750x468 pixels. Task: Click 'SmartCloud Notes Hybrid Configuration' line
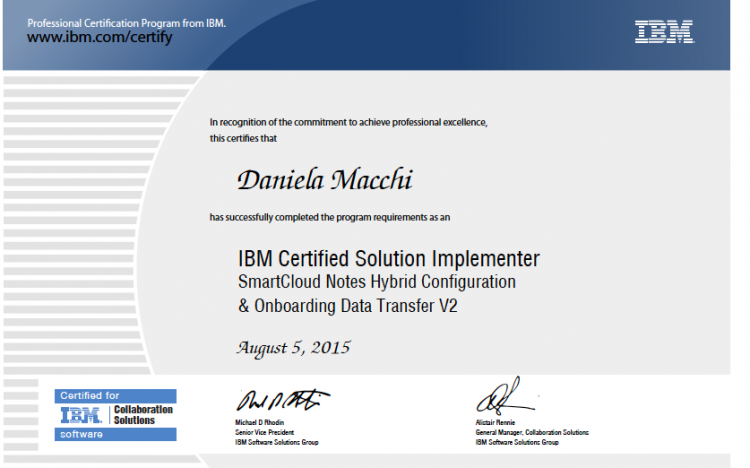(x=377, y=282)
